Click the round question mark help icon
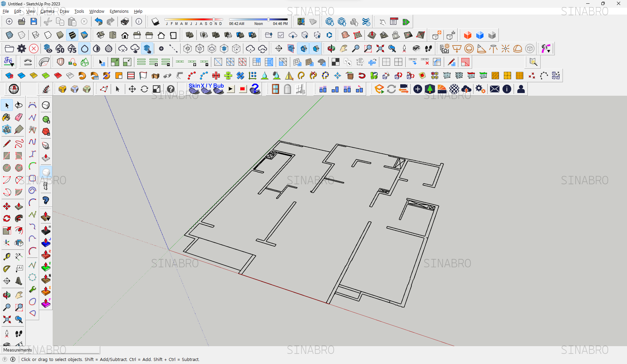 click(x=171, y=89)
